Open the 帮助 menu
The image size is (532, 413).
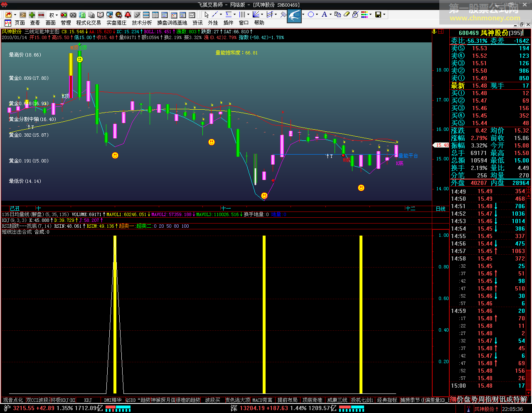(x=259, y=23)
